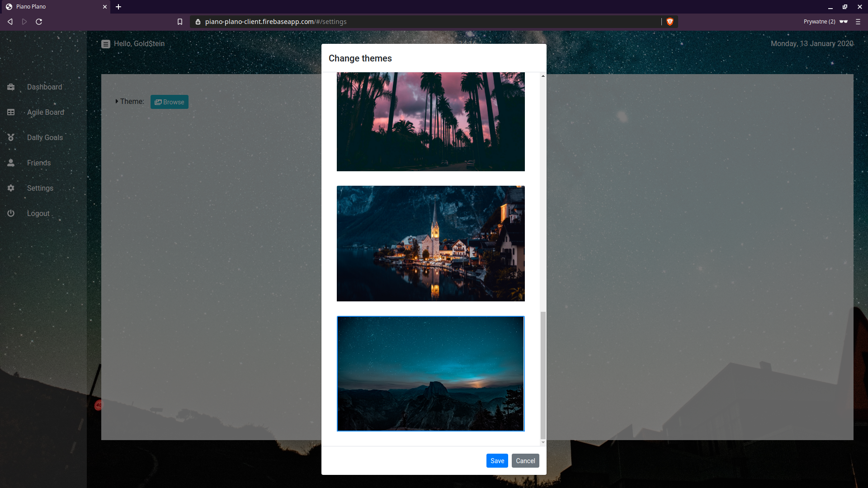Open the browser hamburger menu
868x488 pixels.
click(858, 22)
